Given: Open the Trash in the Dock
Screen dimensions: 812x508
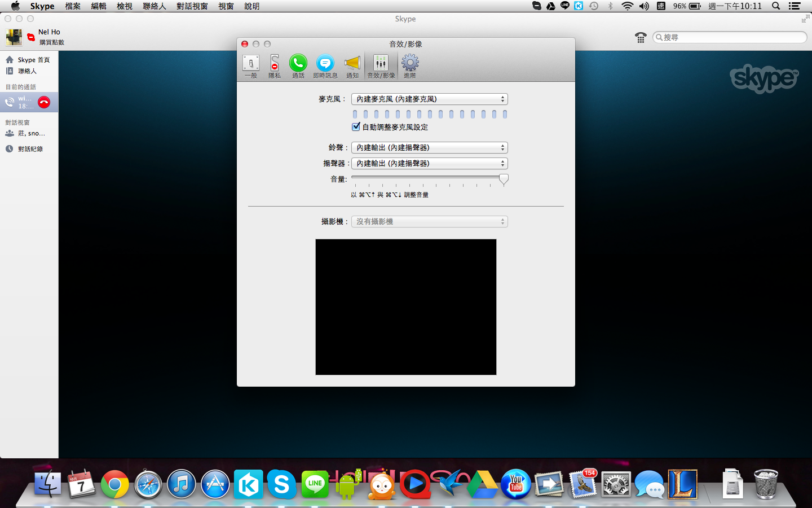Looking at the screenshot, I should pyautogui.click(x=766, y=484).
